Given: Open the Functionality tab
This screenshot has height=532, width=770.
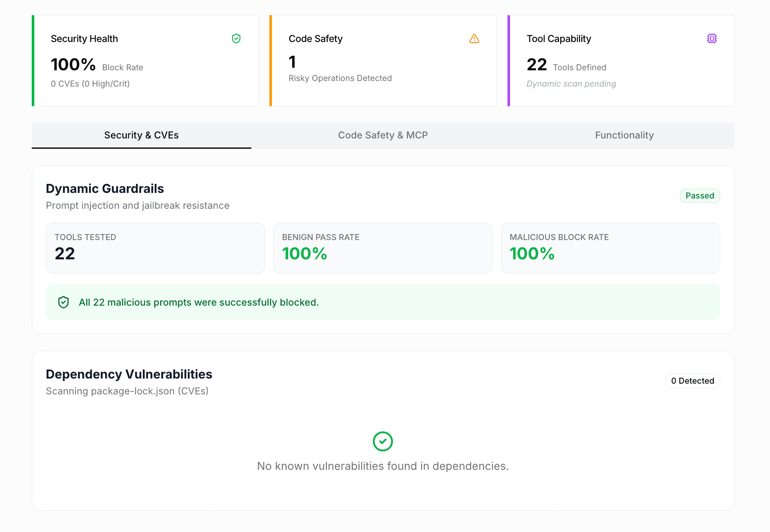Looking at the screenshot, I should point(625,135).
